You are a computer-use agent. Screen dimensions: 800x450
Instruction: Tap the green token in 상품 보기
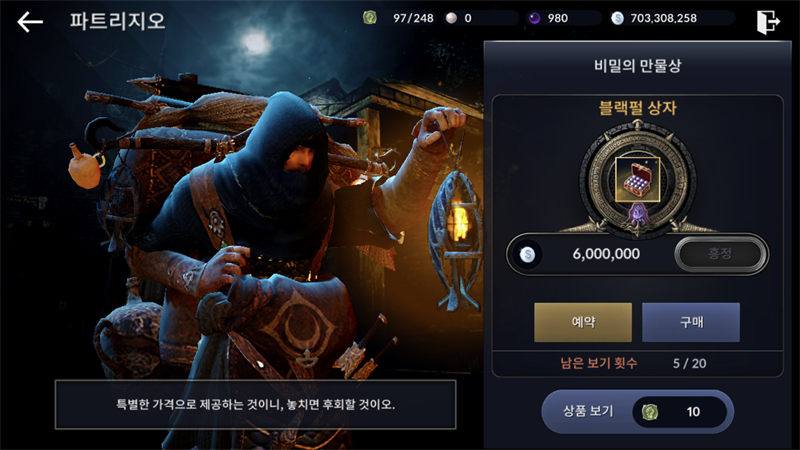(x=649, y=412)
